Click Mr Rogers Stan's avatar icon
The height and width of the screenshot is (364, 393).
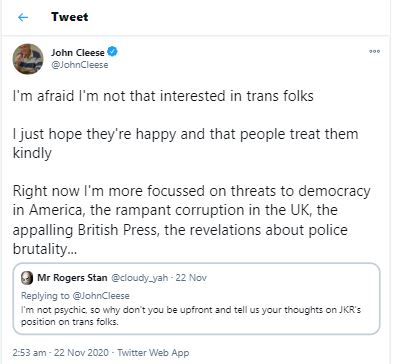click(27, 278)
